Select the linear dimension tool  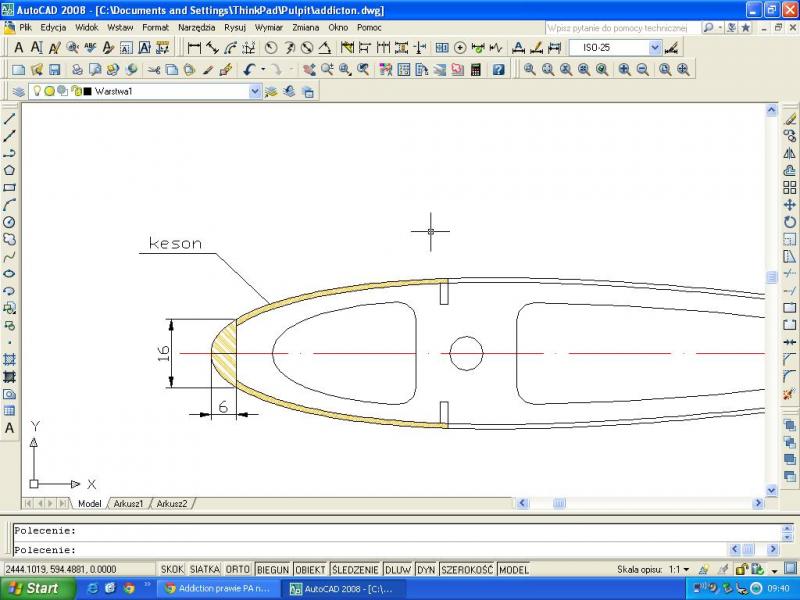coord(194,48)
